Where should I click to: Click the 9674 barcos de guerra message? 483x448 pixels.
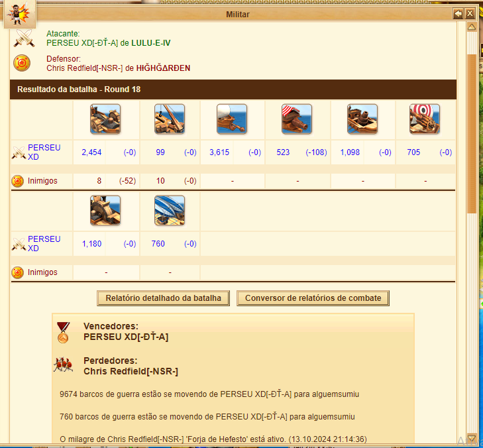click(209, 394)
